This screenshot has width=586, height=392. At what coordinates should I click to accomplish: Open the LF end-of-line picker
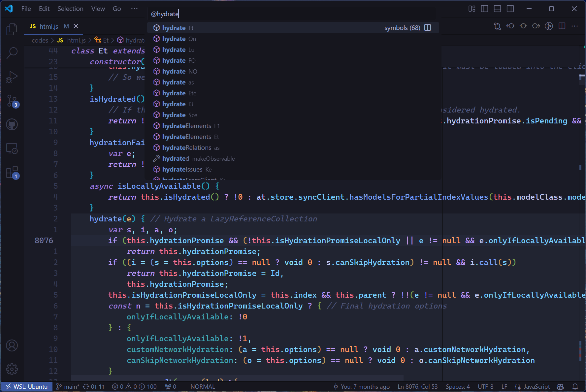click(x=504, y=387)
